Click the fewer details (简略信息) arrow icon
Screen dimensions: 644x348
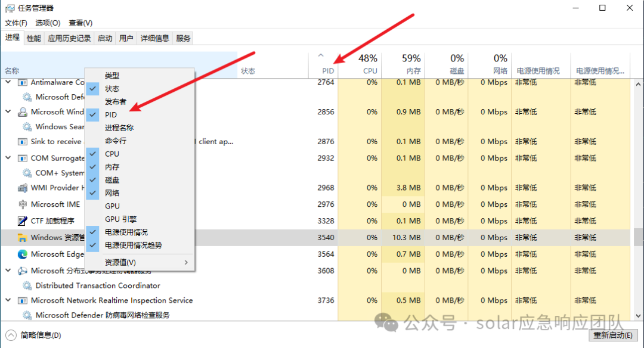(11, 335)
